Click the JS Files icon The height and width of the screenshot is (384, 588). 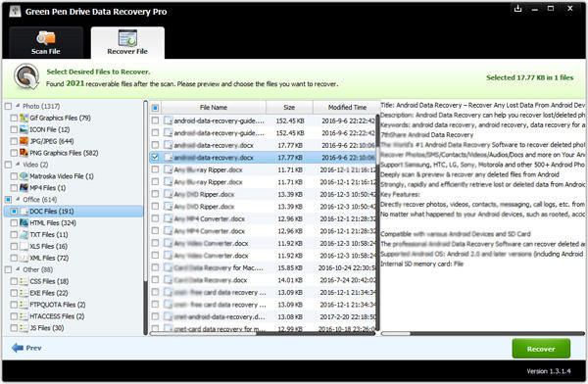24,328
